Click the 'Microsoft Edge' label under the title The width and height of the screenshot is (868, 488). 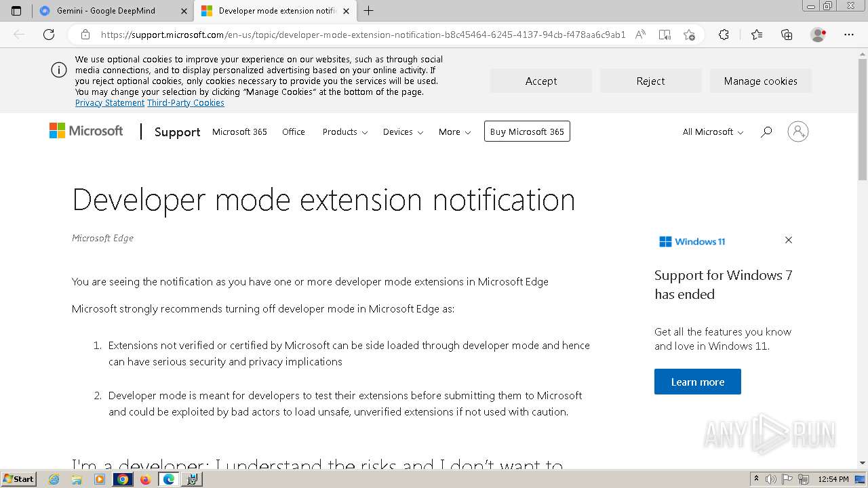(102, 238)
